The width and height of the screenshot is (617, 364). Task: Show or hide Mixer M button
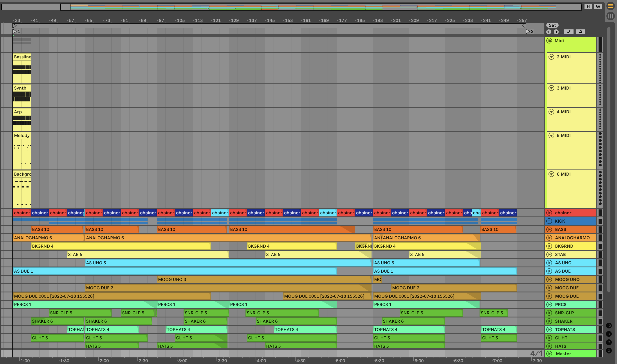click(609, 342)
